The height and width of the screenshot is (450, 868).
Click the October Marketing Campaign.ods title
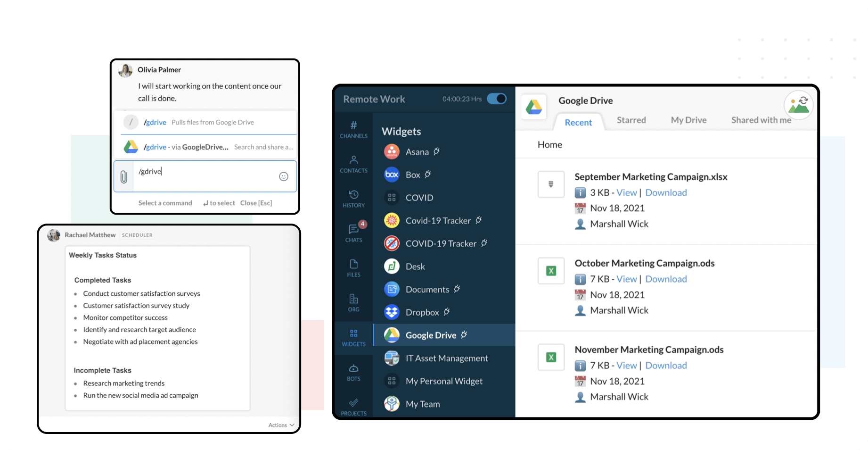tap(644, 263)
